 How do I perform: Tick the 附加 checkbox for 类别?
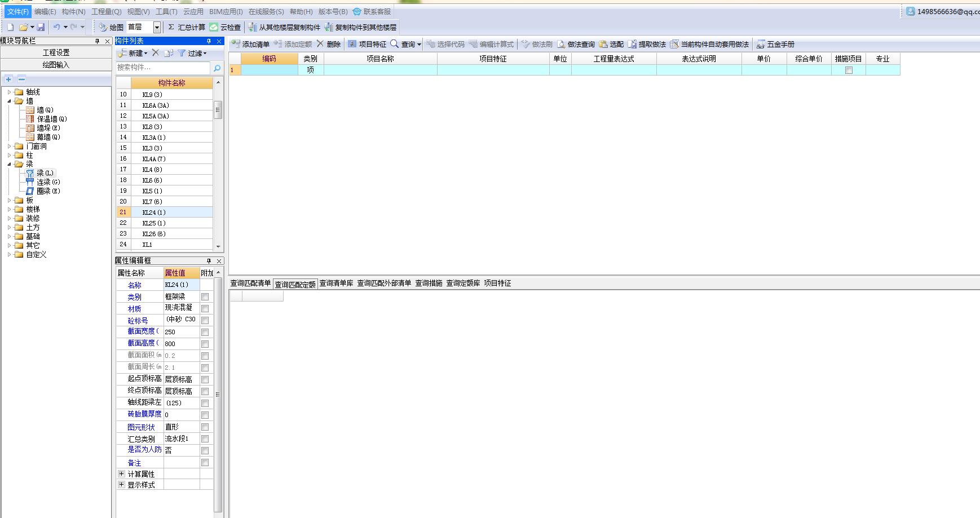click(205, 296)
